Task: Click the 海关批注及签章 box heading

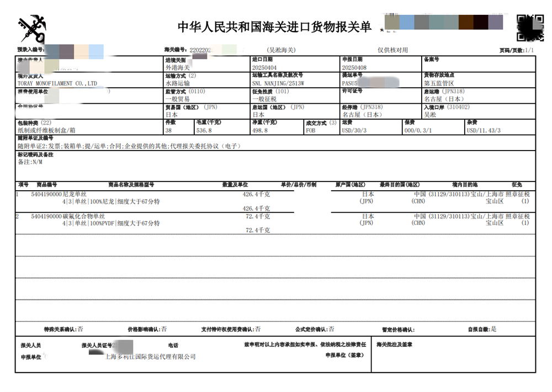Action: (394, 345)
